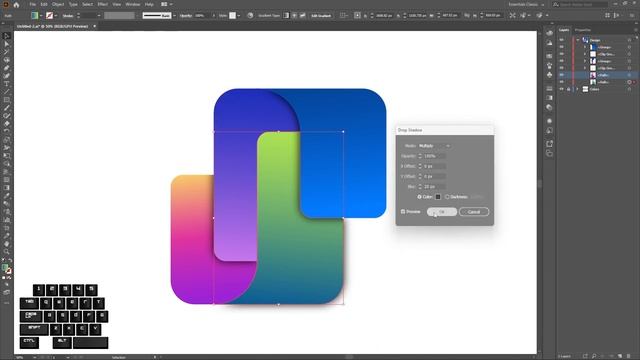Screen dimensions: 640x360
Task: Toggle visibility of the Colors layer
Action: click(562, 89)
